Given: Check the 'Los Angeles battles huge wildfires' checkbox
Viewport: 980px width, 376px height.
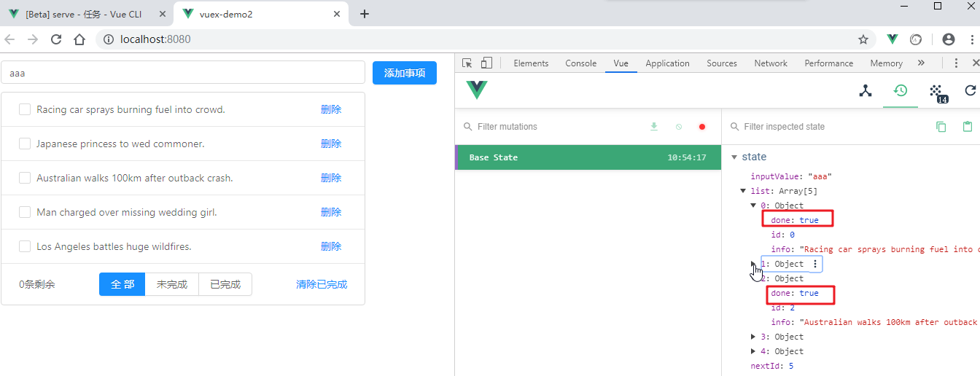Looking at the screenshot, I should (x=25, y=246).
